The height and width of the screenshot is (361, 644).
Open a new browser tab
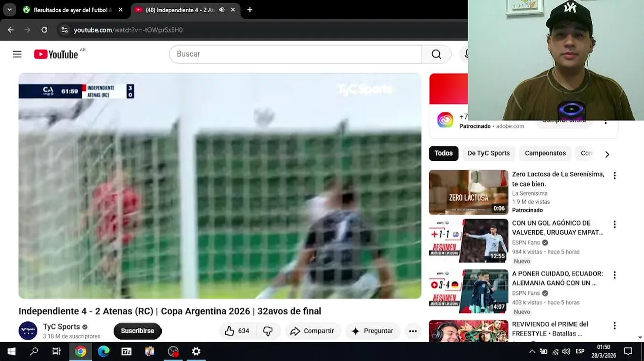click(x=250, y=10)
